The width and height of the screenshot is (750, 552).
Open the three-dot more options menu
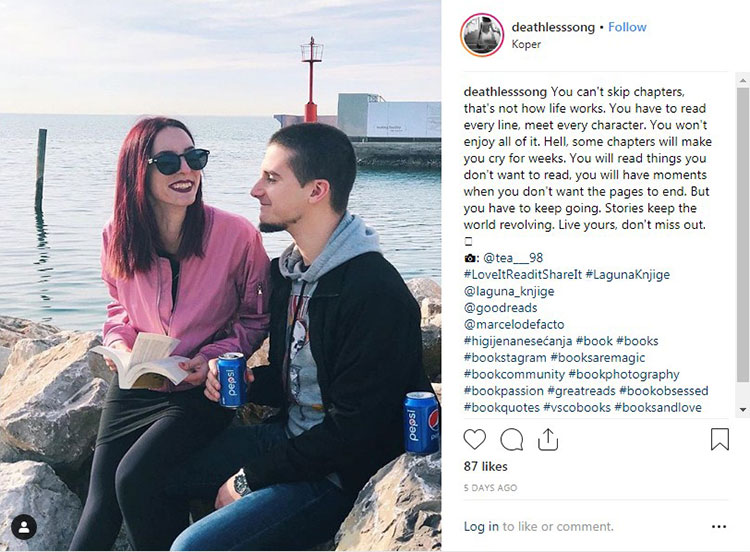(718, 527)
